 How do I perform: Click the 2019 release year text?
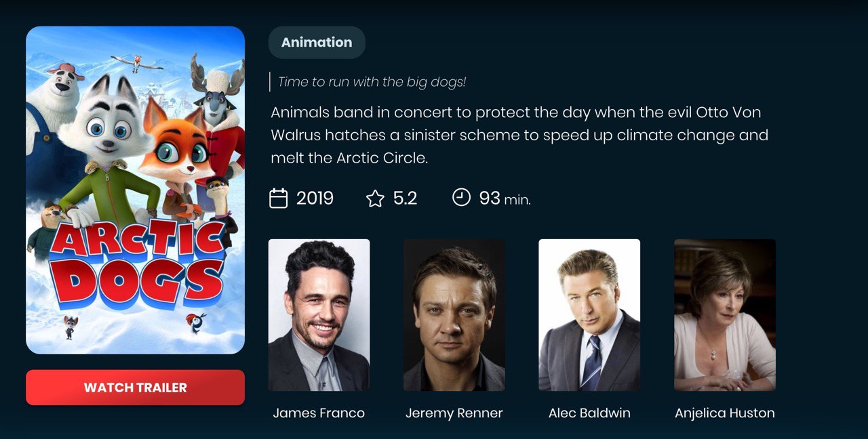[x=315, y=198]
